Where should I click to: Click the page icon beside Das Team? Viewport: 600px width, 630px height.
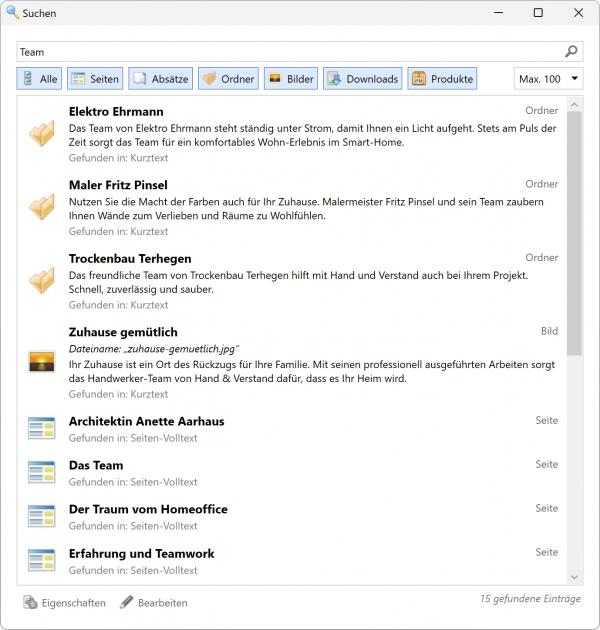point(41,472)
